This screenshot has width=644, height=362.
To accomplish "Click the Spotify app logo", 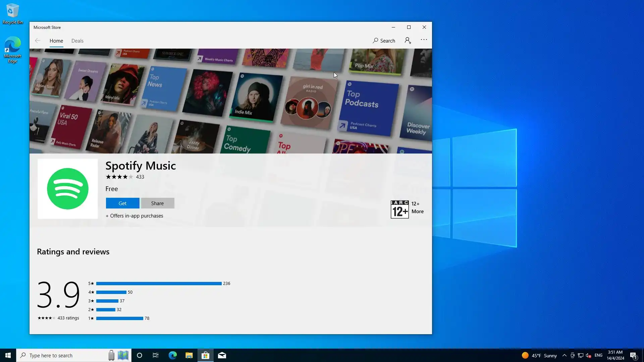I will (x=68, y=189).
